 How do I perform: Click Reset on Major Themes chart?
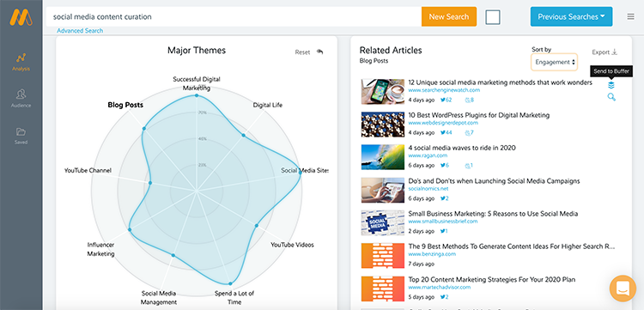[x=302, y=52]
